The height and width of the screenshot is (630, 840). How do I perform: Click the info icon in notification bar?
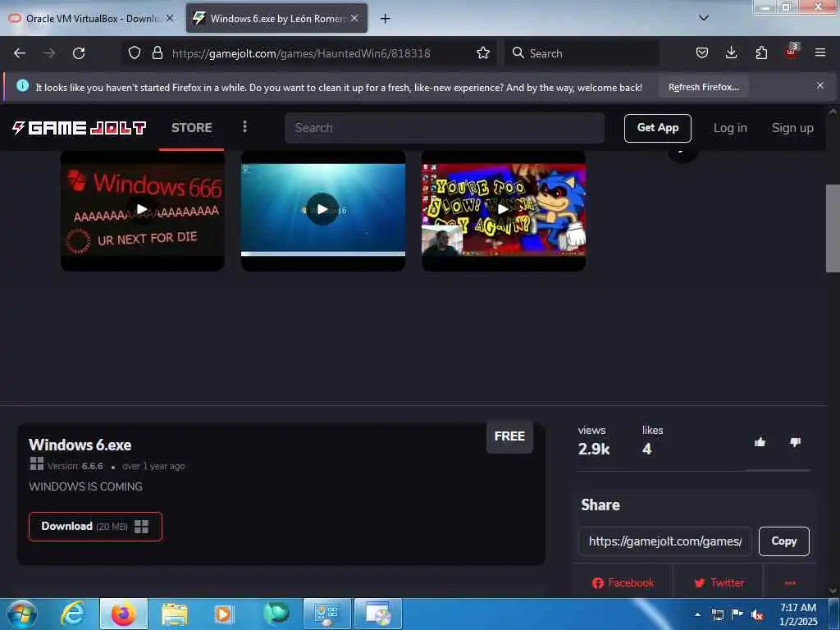(22, 85)
